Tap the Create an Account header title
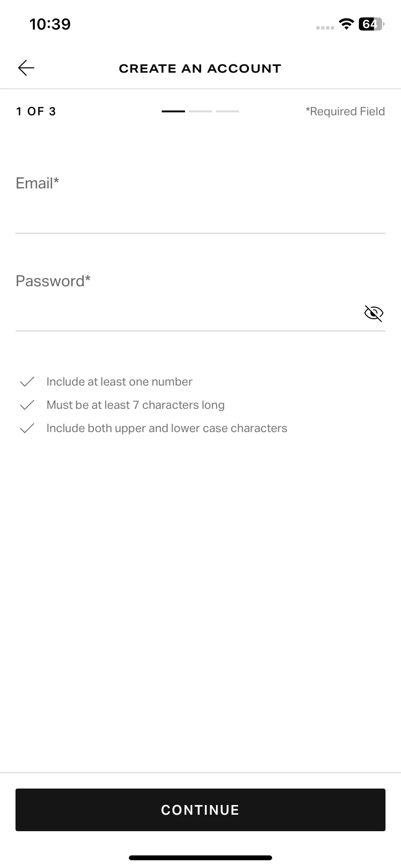401x868 pixels. coord(200,68)
